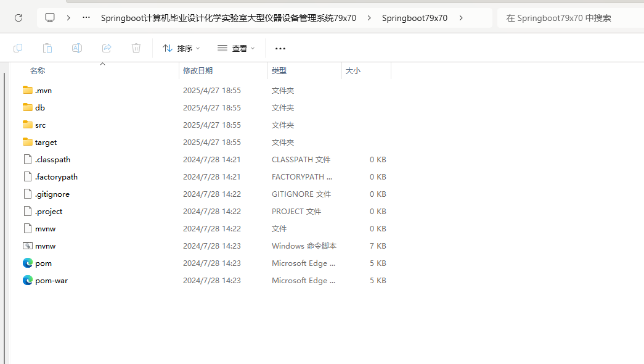Sort files by 修改日期 column

click(x=198, y=70)
